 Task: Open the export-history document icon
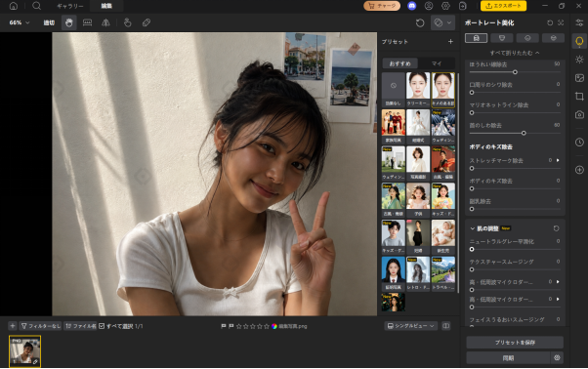click(x=463, y=6)
